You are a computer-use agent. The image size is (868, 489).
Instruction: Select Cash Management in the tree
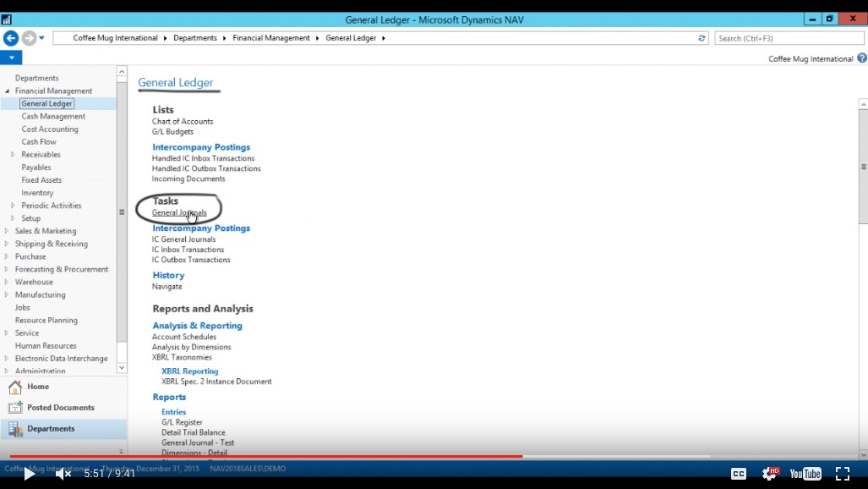tap(53, 117)
